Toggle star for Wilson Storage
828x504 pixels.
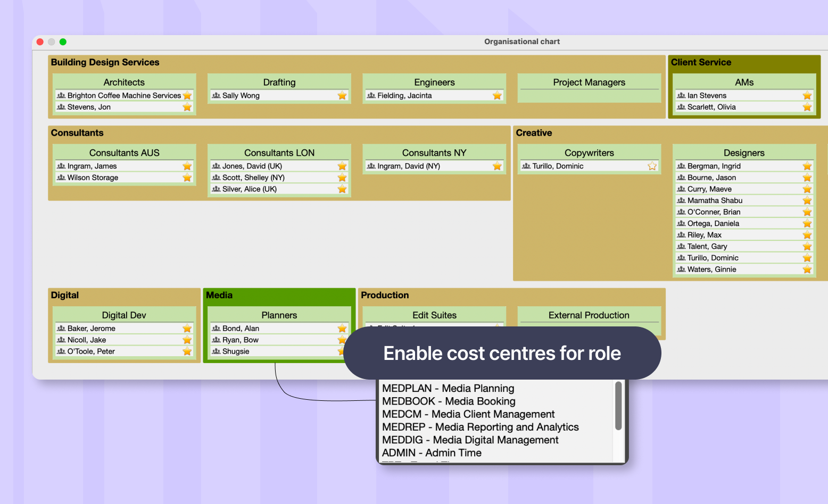click(187, 178)
